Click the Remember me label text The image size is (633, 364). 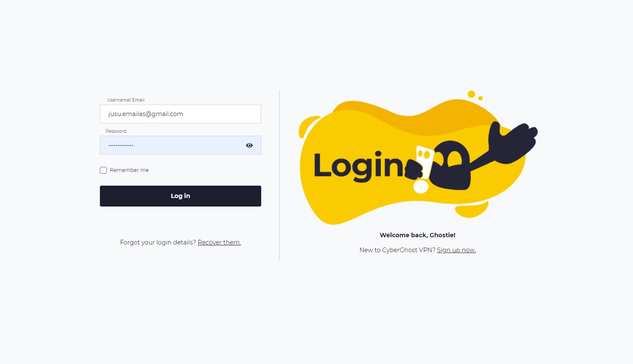pos(129,170)
